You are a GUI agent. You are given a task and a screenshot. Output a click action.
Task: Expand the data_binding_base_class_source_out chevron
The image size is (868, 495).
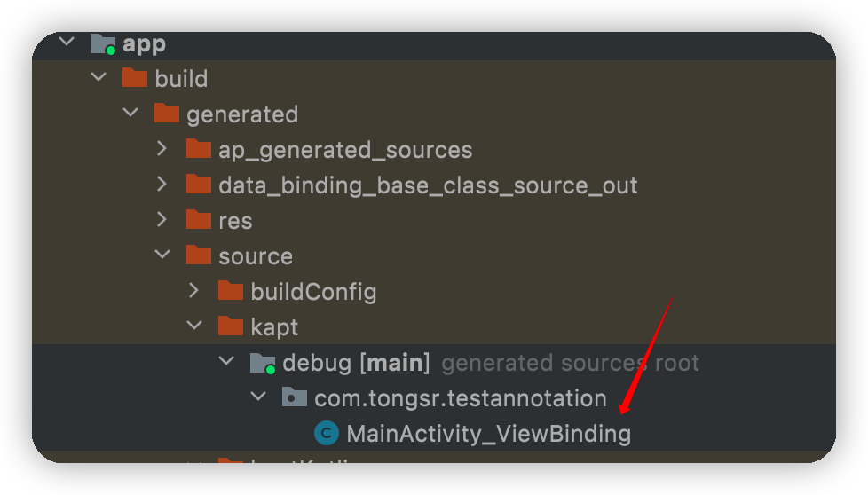point(162,185)
